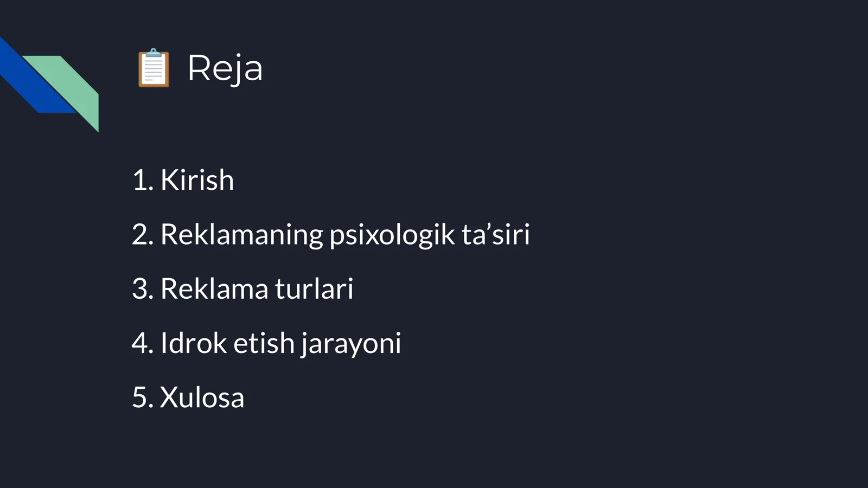Click the letter "R" in the Reja heading
Viewport: 868px width, 488px height.
point(199,68)
